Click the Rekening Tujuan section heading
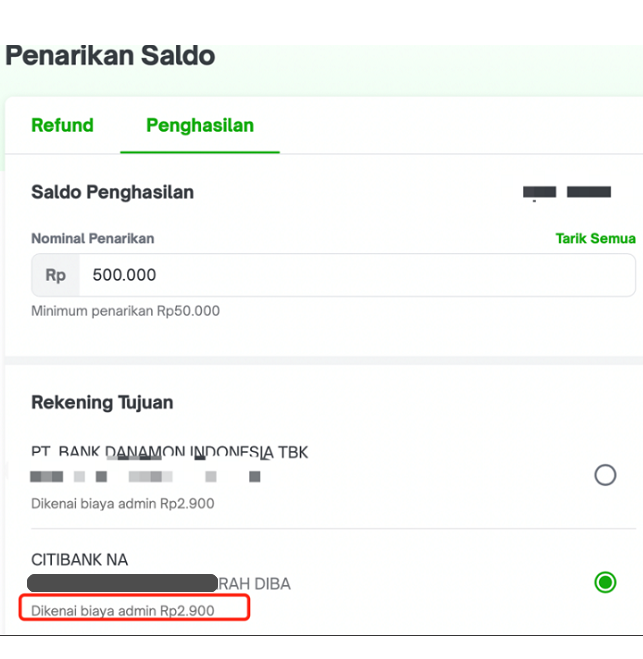 102,403
